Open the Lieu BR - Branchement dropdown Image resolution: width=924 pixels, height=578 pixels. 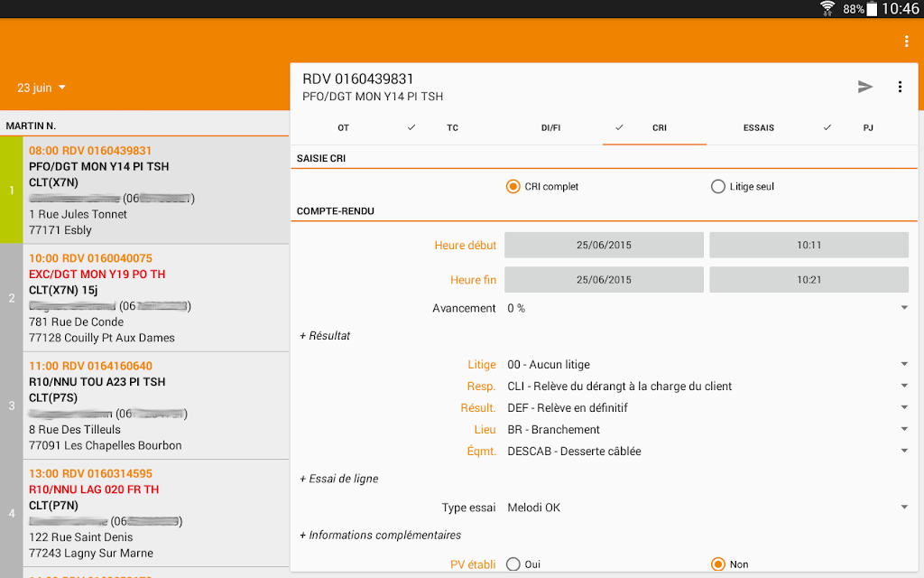[x=707, y=429]
